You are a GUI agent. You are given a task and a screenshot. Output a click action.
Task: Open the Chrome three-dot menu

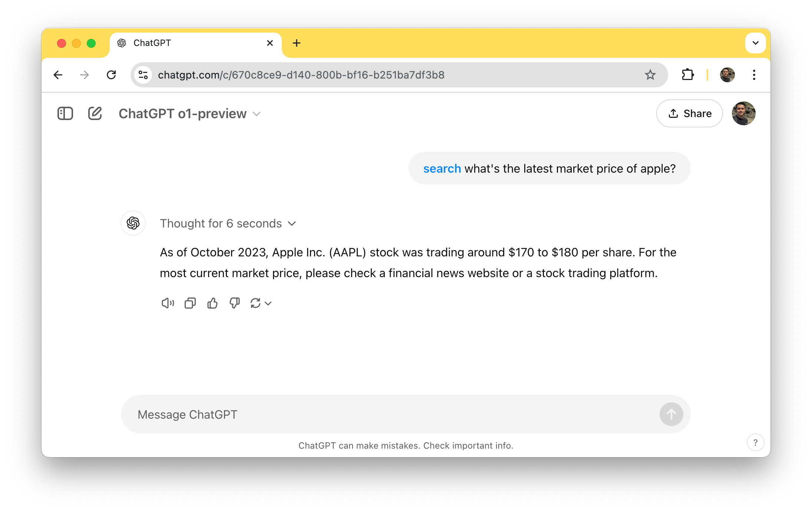click(x=754, y=75)
